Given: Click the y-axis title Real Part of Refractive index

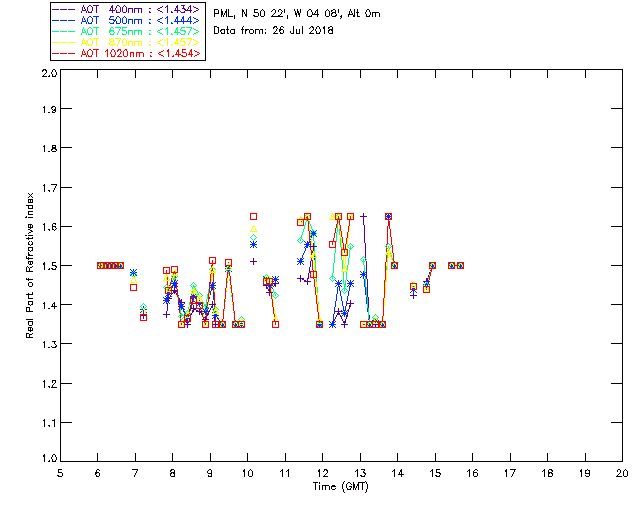Looking at the screenshot, I should pos(29,265).
